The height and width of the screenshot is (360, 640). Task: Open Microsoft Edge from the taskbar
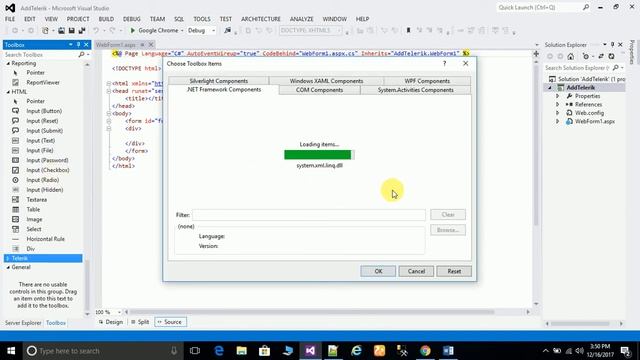219,351
